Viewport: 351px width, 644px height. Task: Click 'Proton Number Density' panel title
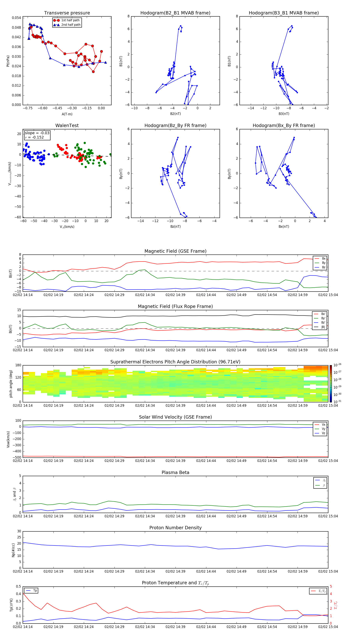pyautogui.click(x=175, y=528)
